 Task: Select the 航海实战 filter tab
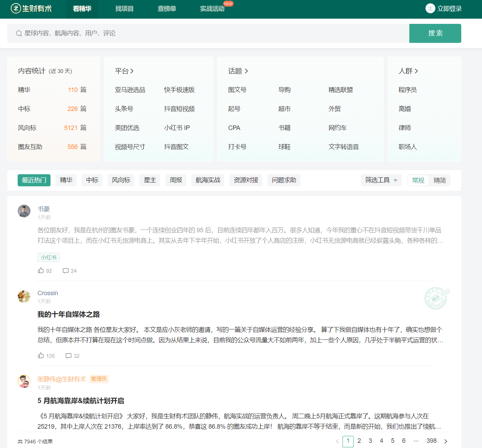(208, 180)
